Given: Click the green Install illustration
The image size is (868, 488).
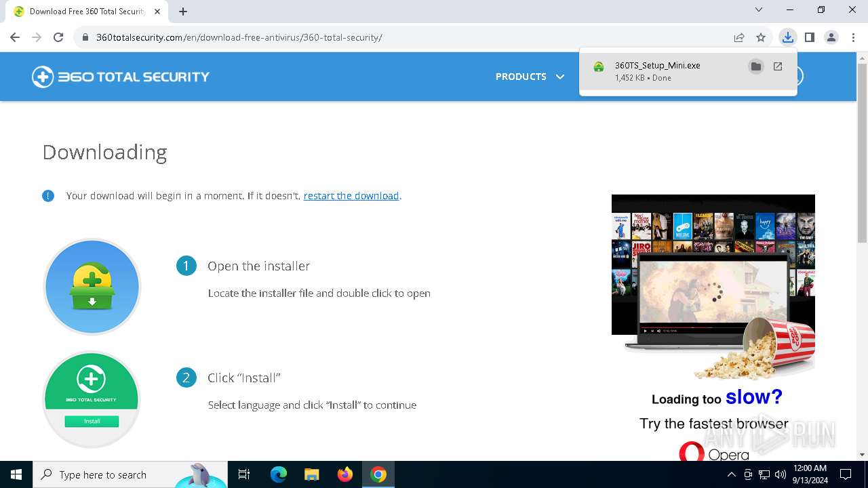Looking at the screenshot, I should coord(92,399).
